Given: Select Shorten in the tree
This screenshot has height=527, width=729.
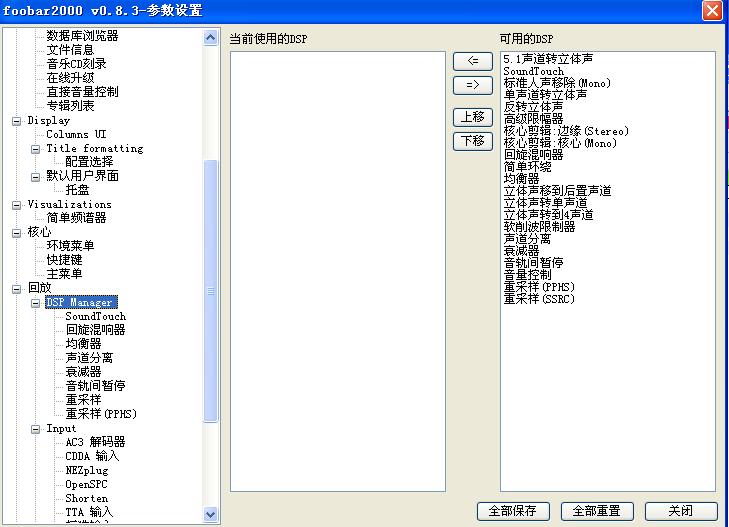Looking at the screenshot, I should pos(86,498).
